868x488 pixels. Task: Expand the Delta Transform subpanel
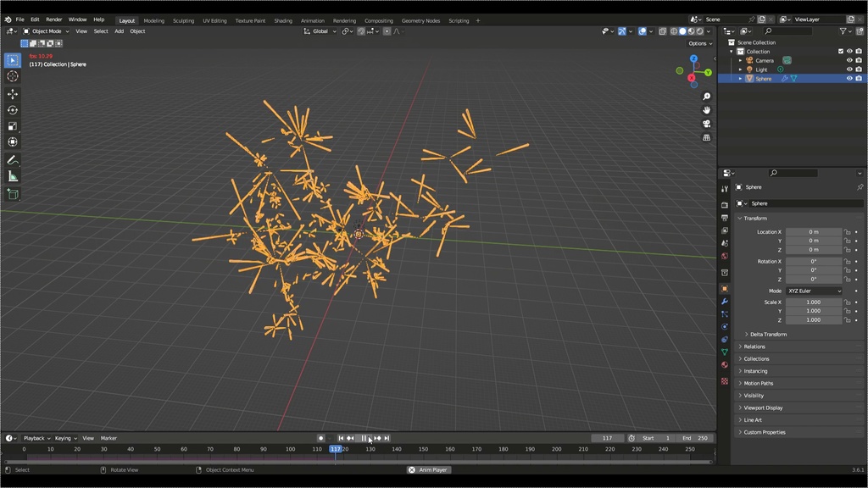[768, 334]
